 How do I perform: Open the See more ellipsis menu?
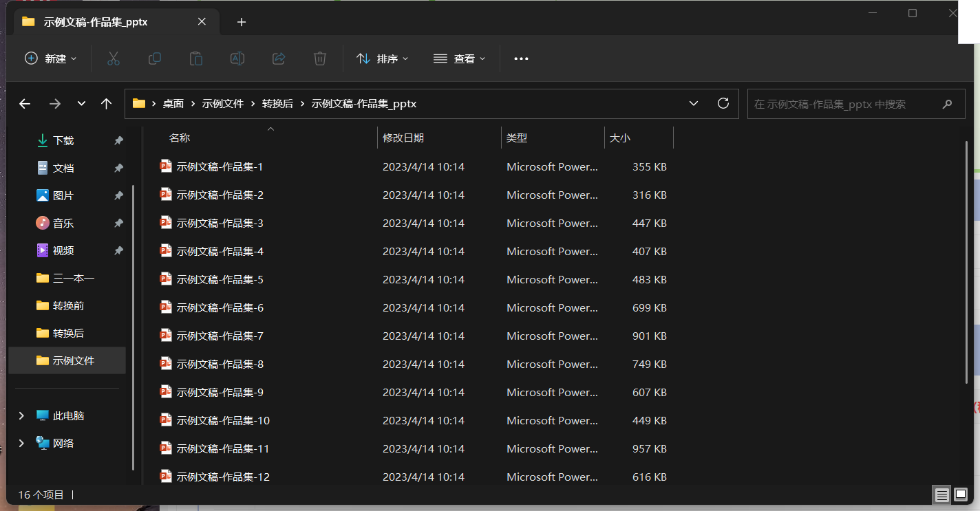click(x=520, y=58)
